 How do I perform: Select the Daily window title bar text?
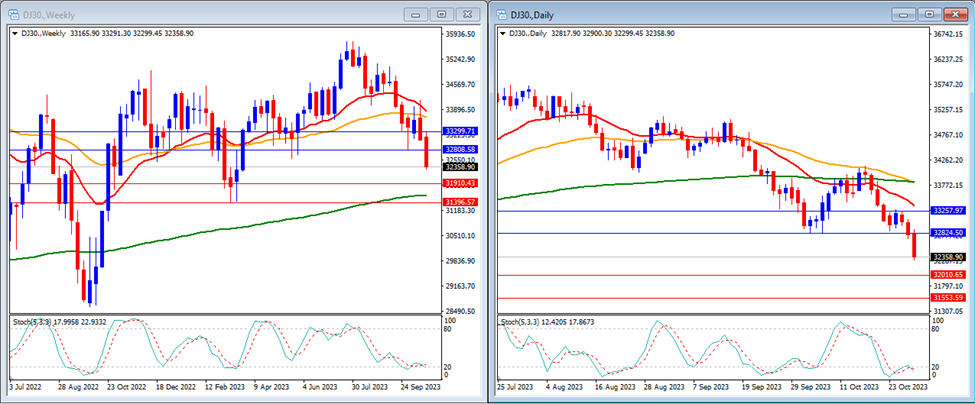click(x=532, y=14)
